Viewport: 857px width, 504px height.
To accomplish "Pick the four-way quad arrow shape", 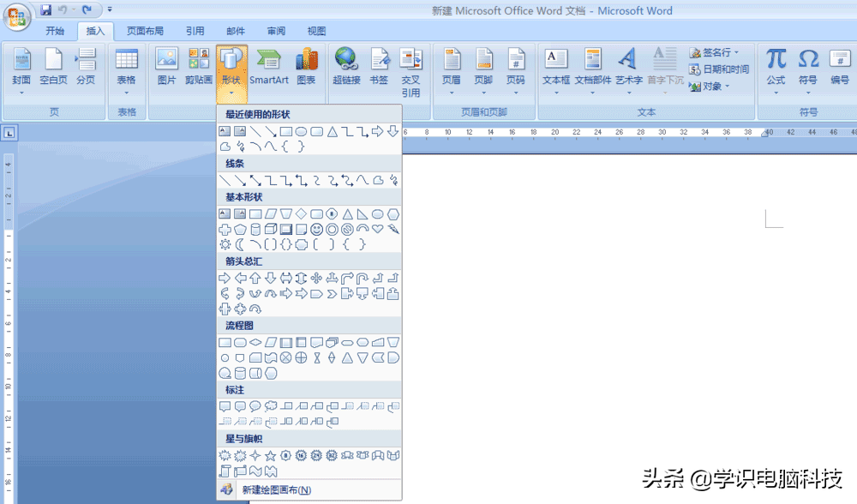I will (316, 279).
